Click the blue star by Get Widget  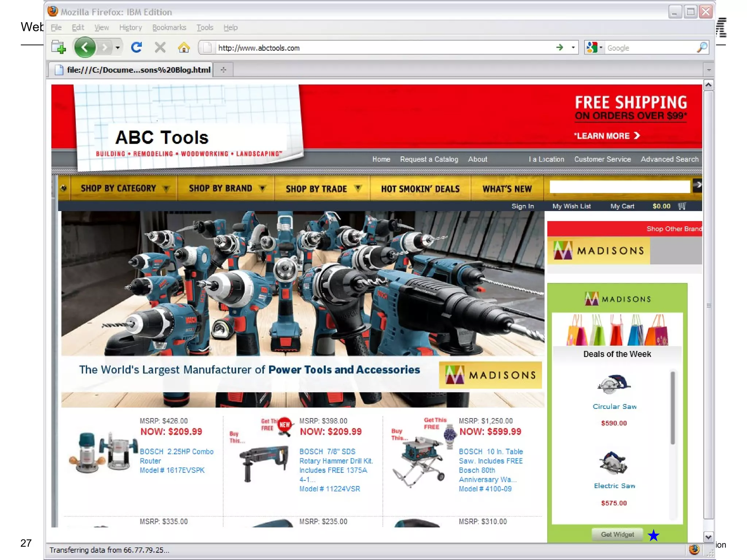(653, 535)
